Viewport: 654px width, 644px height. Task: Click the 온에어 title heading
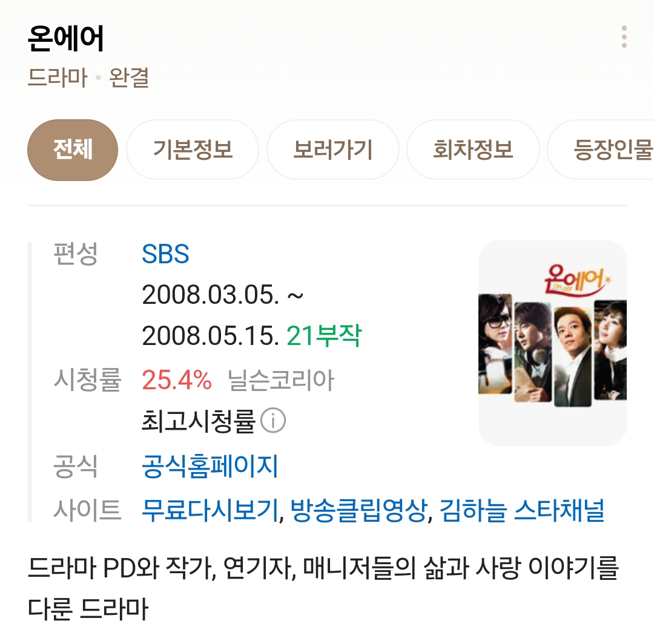coord(65,38)
